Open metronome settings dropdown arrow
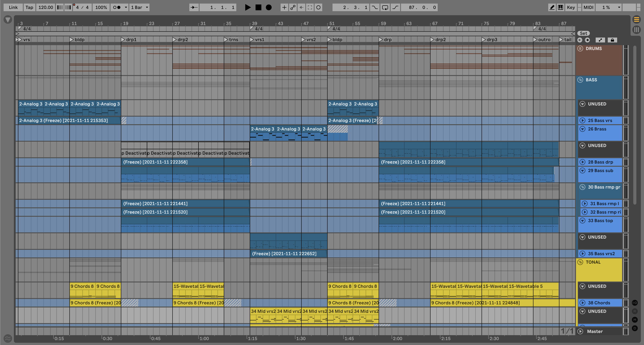The height and width of the screenshot is (345, 644). click(126, 8)
